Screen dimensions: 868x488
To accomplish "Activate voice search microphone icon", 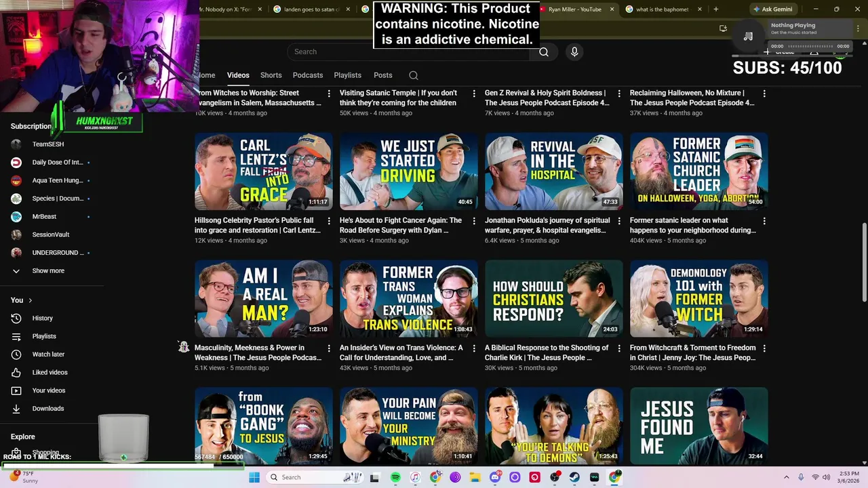I will coord(574,52).
